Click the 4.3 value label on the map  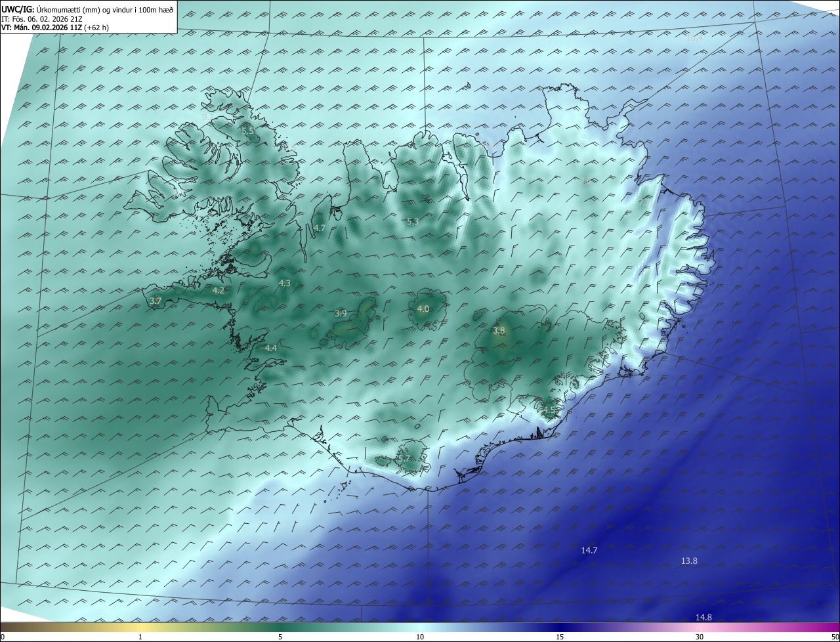pyautogui.click(x=284, y=283)
